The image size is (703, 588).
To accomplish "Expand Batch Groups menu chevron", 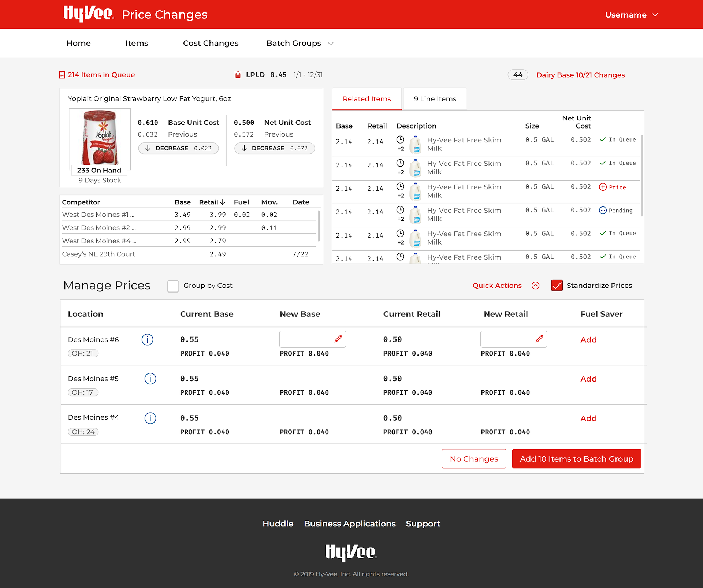I will click(331, 44).
